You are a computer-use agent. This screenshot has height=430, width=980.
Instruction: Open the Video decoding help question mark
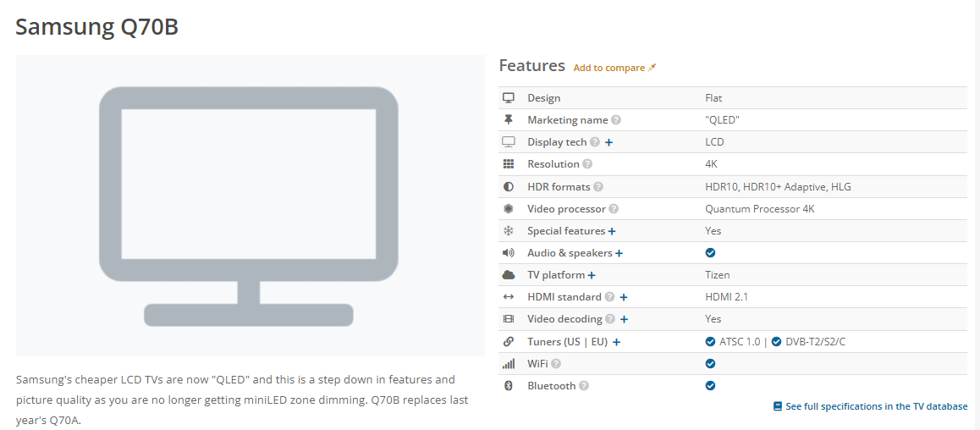coord(611,319)
